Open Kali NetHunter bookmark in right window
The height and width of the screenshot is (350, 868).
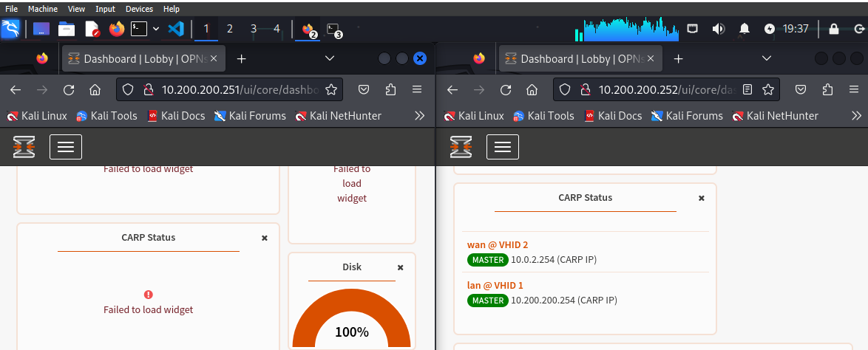point(775,116)
